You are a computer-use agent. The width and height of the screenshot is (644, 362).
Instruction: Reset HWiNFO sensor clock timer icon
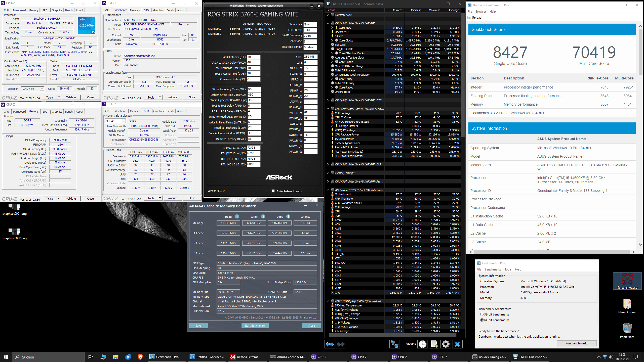pyautogui.click(x=423, y=344)
